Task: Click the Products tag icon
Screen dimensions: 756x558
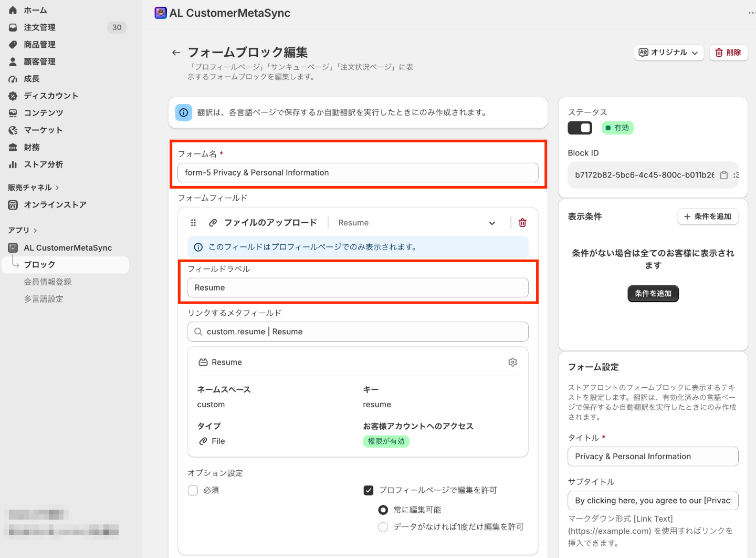Action: (x=13, y=45)
